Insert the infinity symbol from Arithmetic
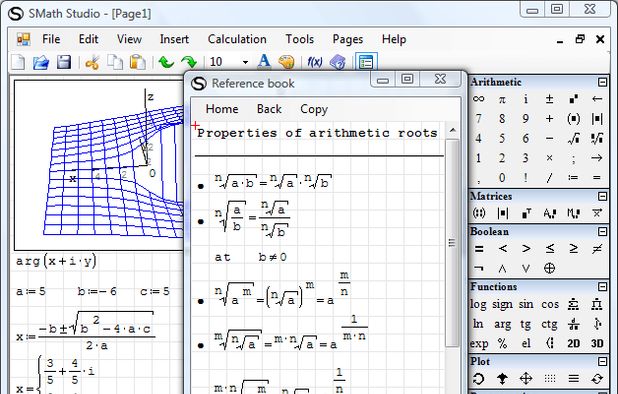Image resolution: width=618 pixels, height=394 pixels. click(x=478, y=99)
